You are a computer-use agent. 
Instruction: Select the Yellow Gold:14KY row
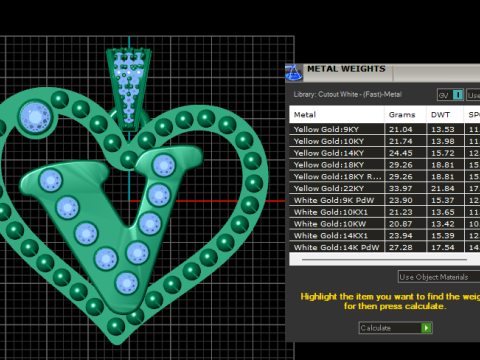[385, 153]
